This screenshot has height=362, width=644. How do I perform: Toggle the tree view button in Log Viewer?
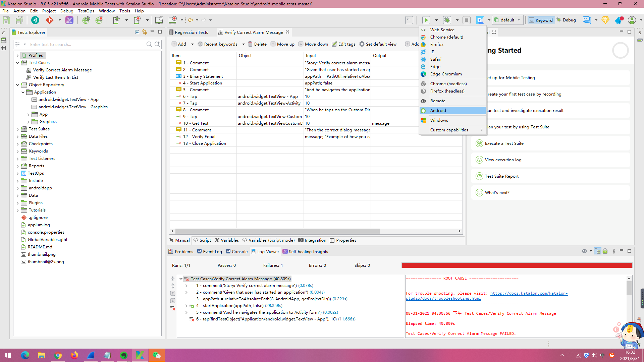[x=598, y=251]
